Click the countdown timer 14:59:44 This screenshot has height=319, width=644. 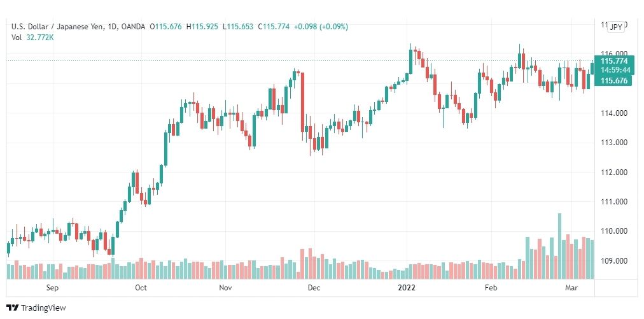click(x=614, y=70)
